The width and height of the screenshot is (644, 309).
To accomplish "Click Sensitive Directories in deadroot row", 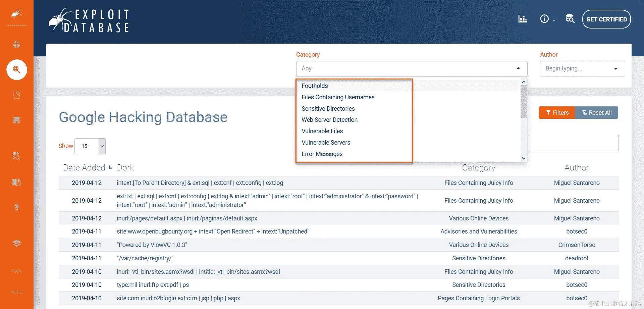I will click(479, 258).
